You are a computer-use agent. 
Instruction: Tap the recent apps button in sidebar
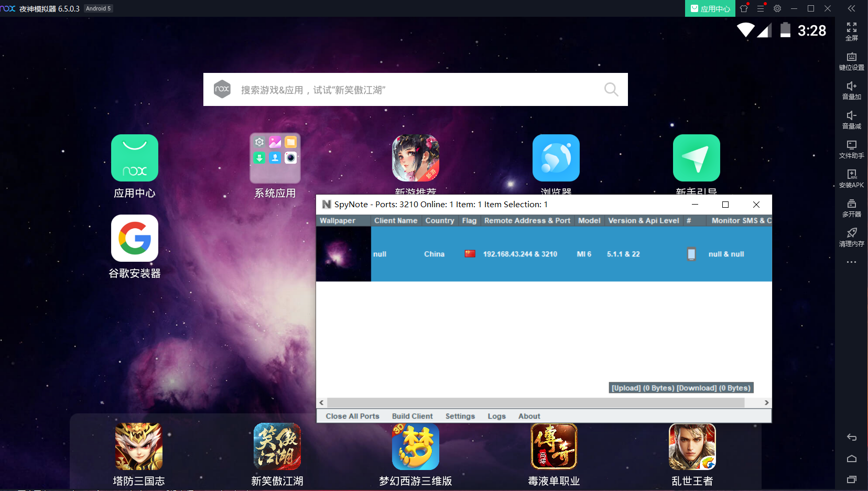[x=852, y=479]
